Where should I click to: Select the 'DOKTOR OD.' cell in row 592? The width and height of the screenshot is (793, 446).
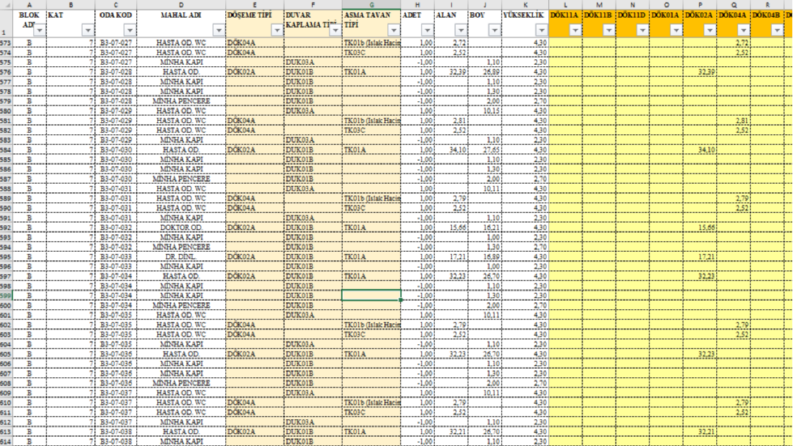[181, 228]
